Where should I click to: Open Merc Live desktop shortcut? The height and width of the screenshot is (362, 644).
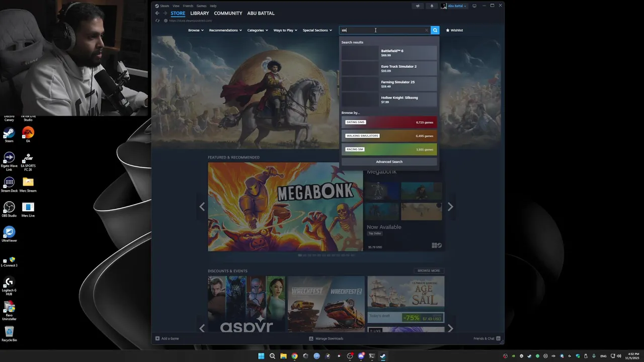pyautogui.click(x=28, y=210)
